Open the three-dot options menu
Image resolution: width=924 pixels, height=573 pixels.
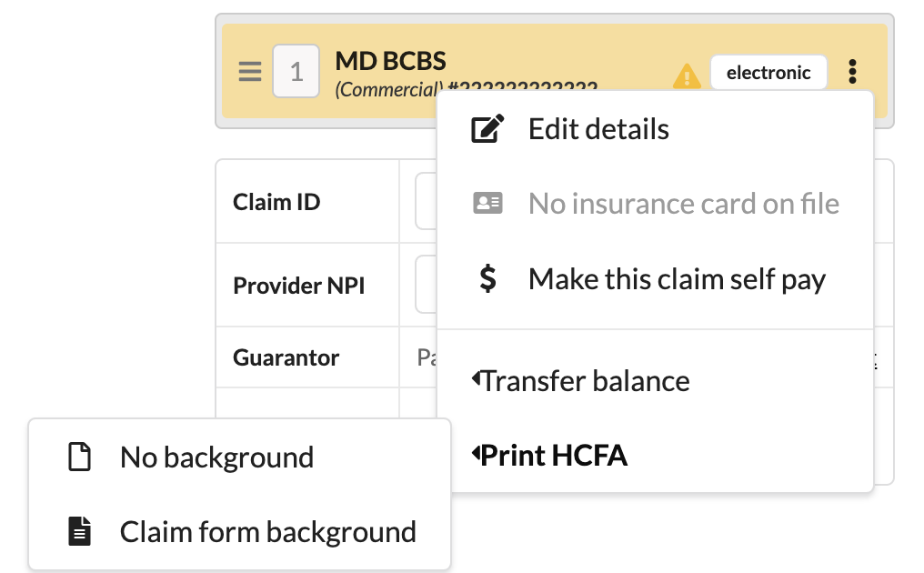852,72
